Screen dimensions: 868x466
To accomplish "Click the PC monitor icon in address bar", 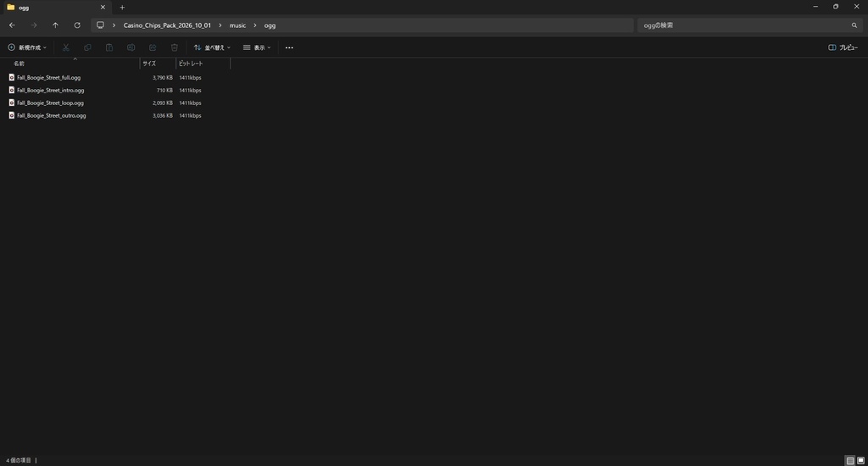I will click(x=100, y=25).
